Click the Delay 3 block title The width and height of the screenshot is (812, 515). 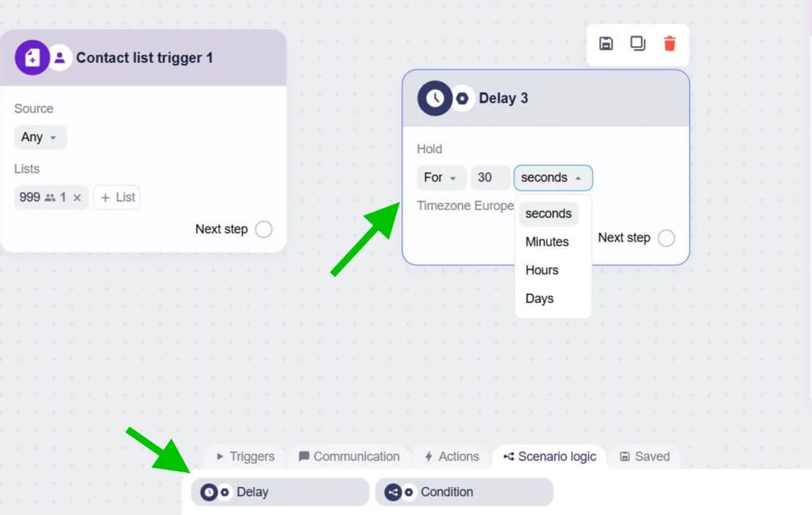(503, 98)
